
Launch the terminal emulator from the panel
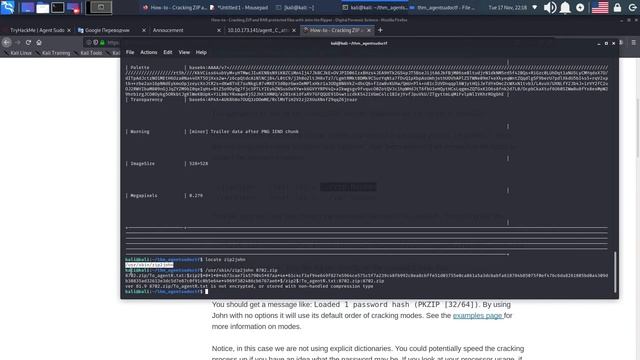58,7
